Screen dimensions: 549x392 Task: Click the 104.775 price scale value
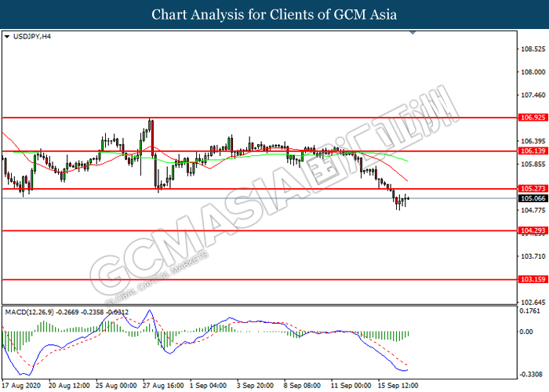click(x=533, y=210)
